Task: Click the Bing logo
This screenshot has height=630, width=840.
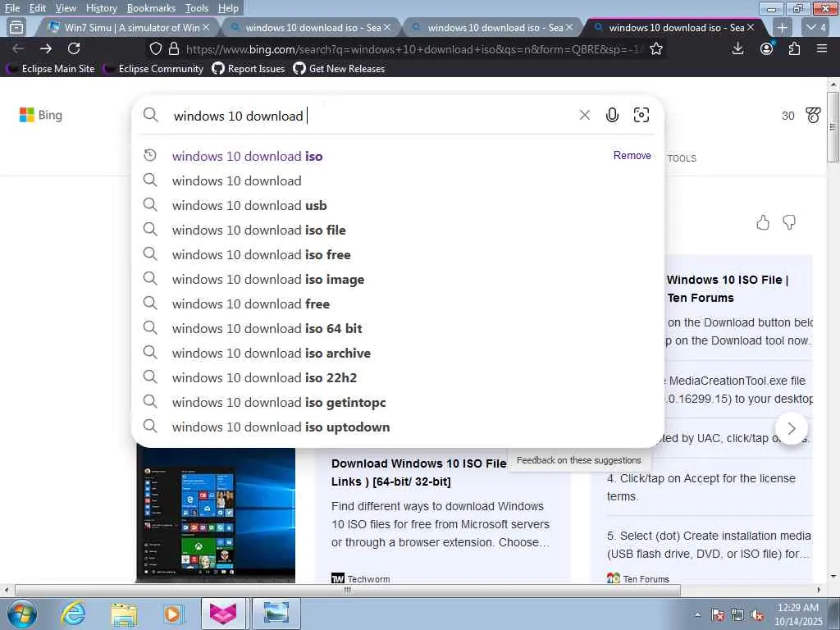Action: tap(41, 115)
